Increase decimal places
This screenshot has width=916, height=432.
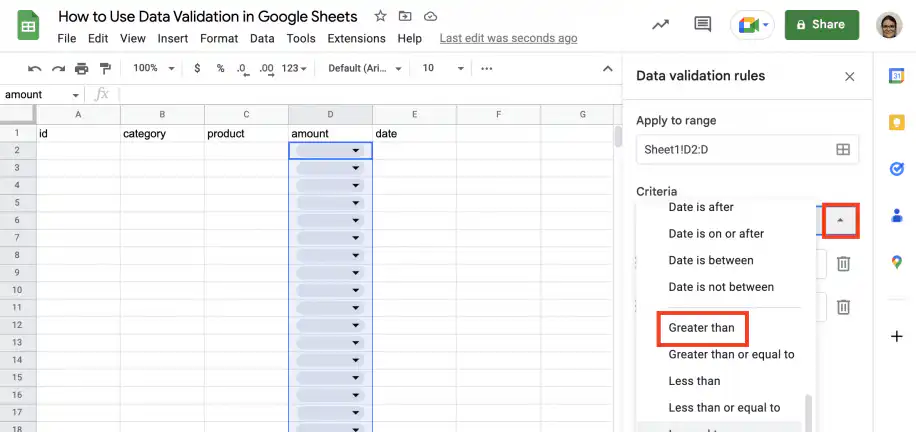[266, 69]
